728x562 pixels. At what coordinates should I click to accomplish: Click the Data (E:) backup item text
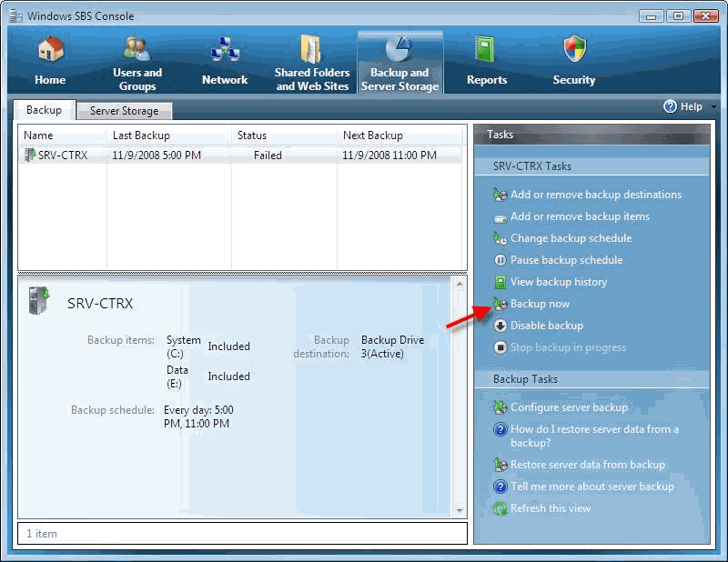(x=177, y=376)
